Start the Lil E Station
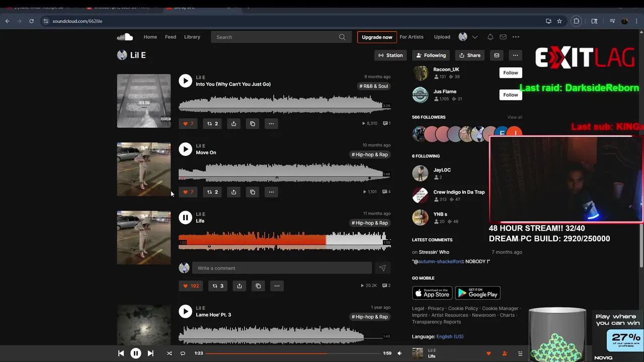Image resolution: width=644 pixels, height=362 pixels. click(x=390, y=55)
